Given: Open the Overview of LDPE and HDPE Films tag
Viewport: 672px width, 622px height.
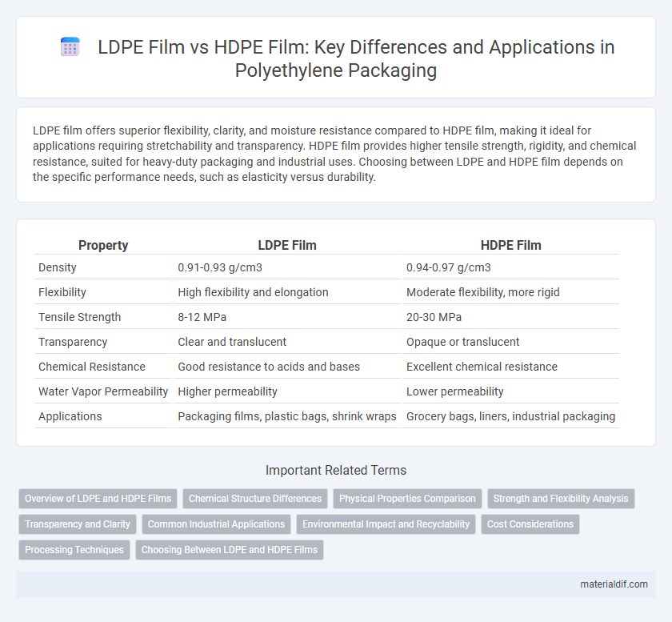Looking at the screenshot, I should 98,499.
